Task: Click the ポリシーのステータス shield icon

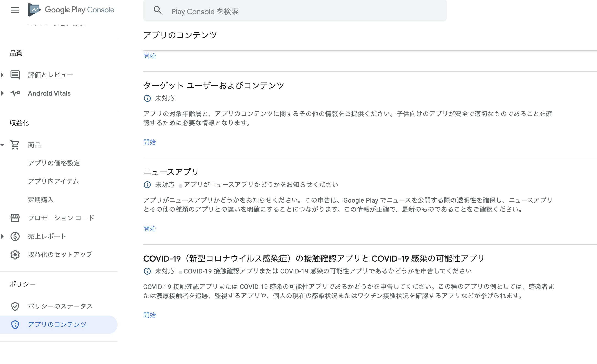Action: pyautogui.click(x=15, y=306)
